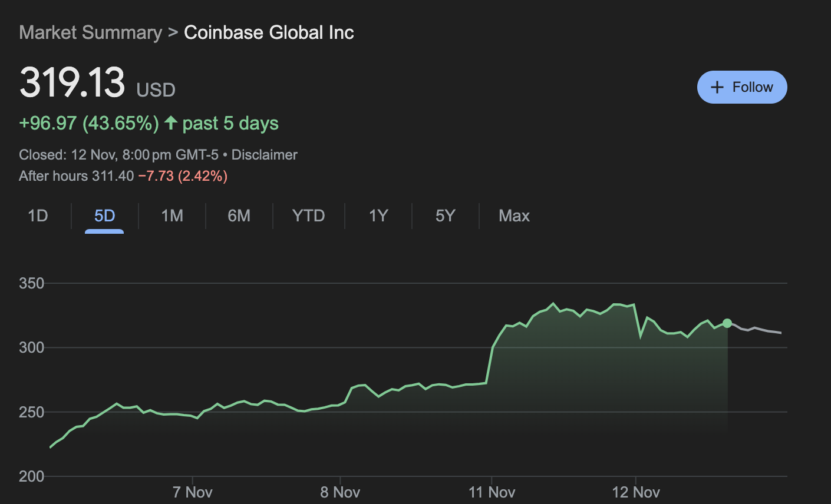
Task: Select the 5Y time range tab
Action: tap(445, 215)
